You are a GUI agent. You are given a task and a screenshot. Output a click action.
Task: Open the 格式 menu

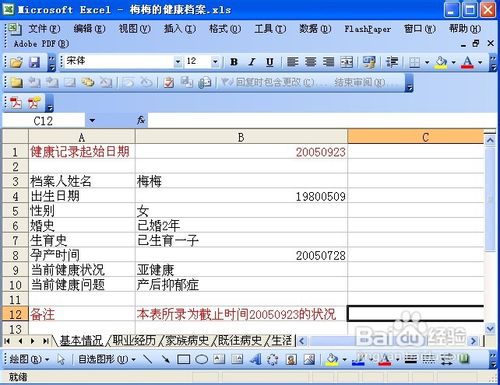[x=225, y=29]
